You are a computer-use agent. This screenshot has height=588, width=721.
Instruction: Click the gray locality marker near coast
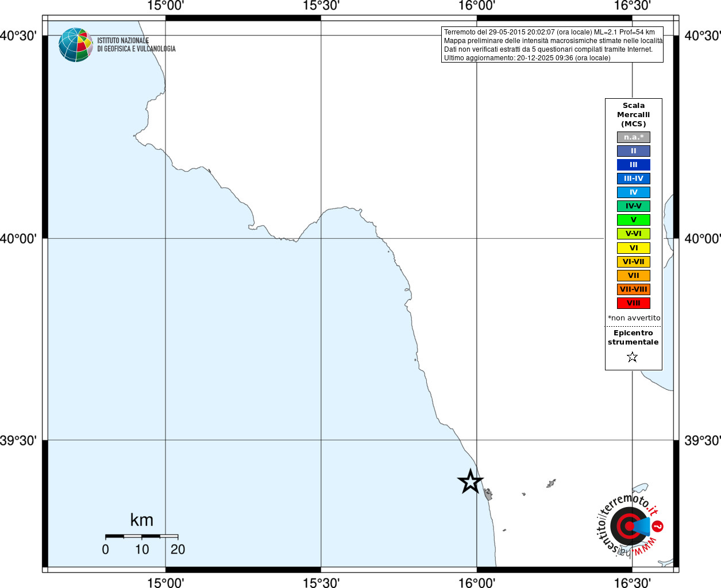point(488,494)
